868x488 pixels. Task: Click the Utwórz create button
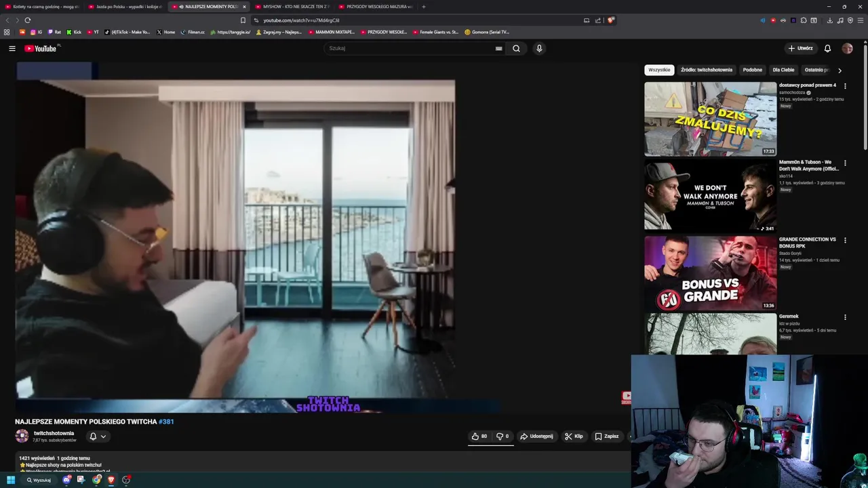click(800, 48)
